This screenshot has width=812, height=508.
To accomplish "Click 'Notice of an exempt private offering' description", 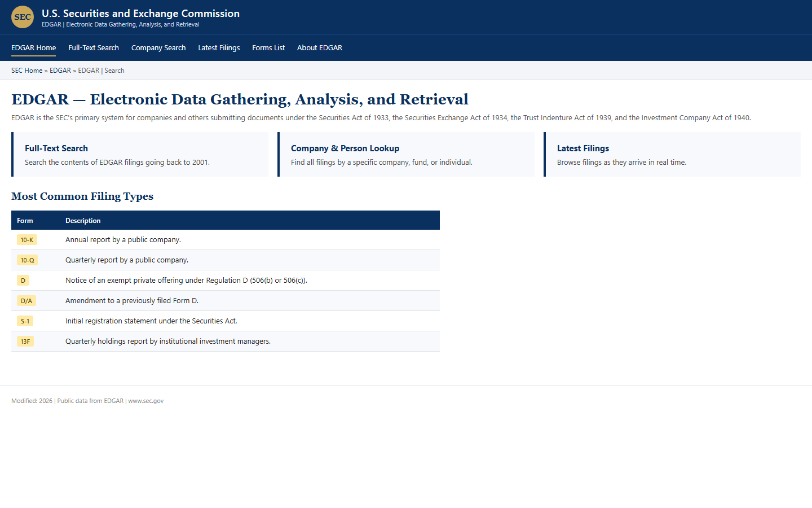I will coord(186,281).
